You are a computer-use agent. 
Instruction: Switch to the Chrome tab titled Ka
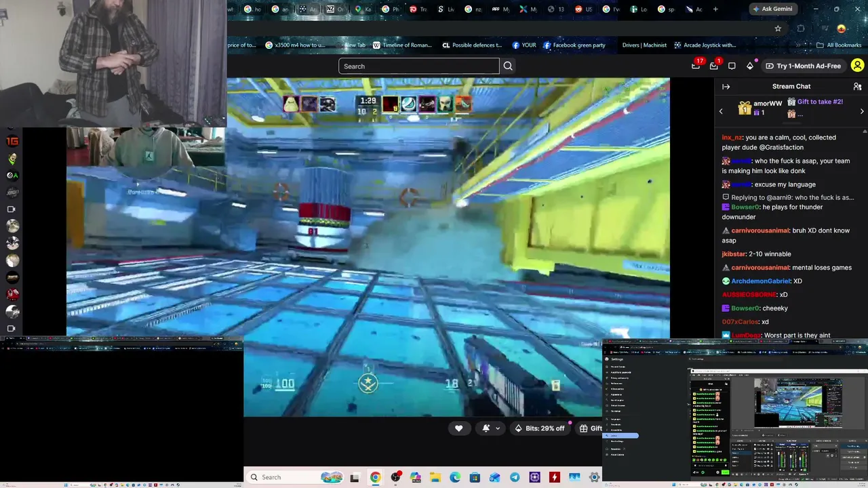coord(363,9)
